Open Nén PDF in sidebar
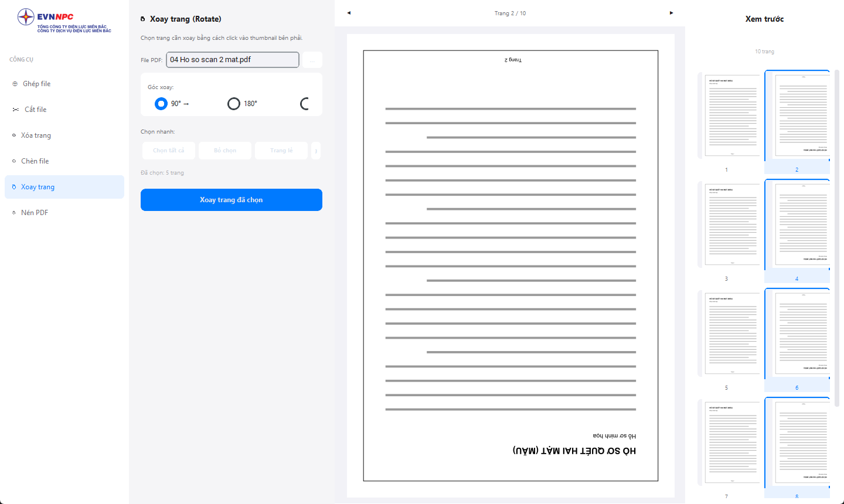 point(64,213)
